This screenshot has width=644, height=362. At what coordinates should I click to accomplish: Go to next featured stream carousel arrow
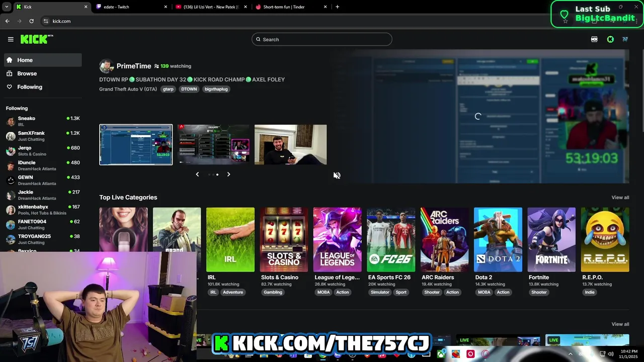[x=228, y=174]
